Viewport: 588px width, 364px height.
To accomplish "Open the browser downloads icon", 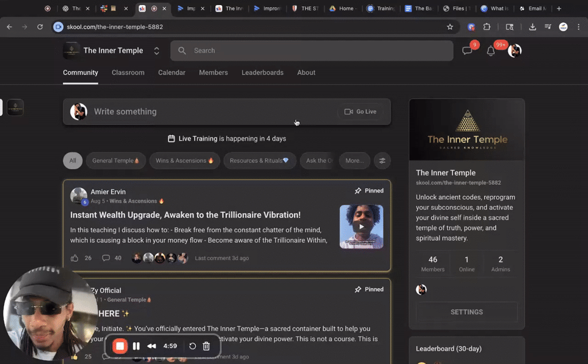I will [532, 27].
